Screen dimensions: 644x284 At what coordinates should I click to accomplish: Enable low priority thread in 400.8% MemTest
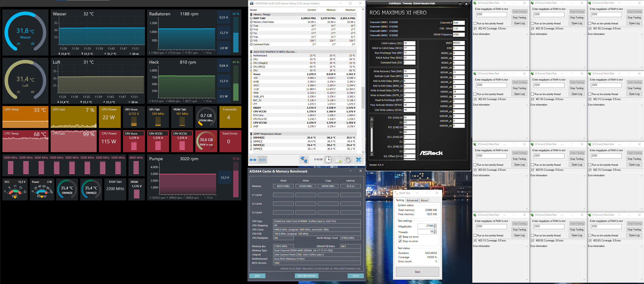[x=532, y=236]
